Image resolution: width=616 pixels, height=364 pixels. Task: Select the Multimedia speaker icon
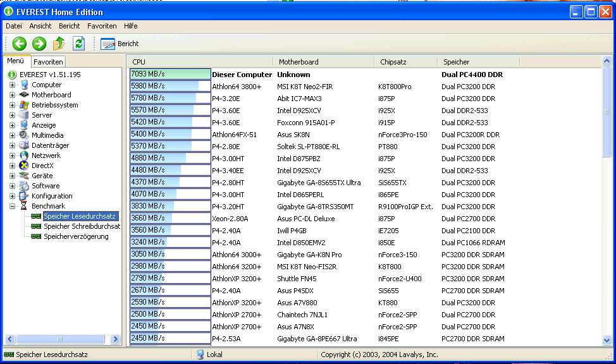25,135
